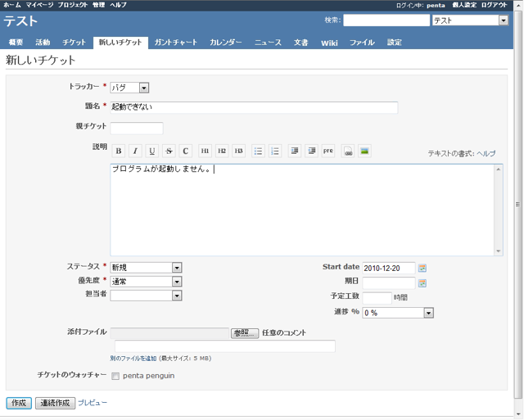Switch to the チケット tab
The width and height of the screenshot is (524, 420).
pyautogui.click(x=74, y=43)
